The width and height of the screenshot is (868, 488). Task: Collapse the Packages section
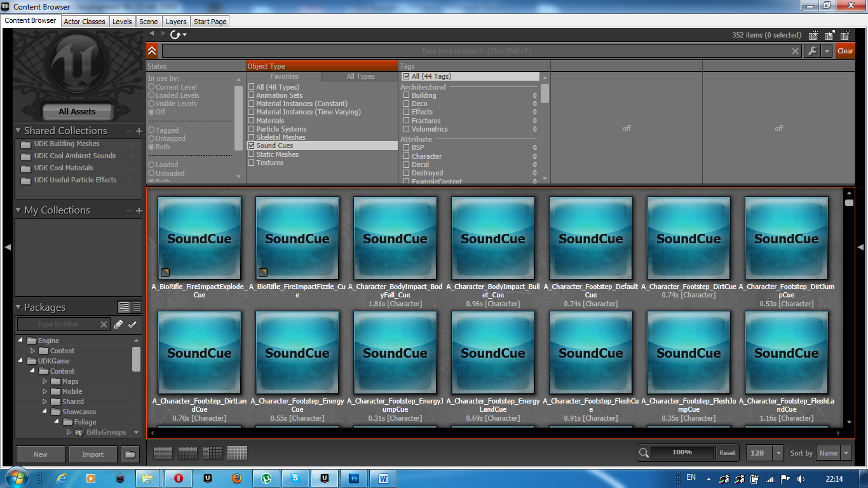point(18,308)
